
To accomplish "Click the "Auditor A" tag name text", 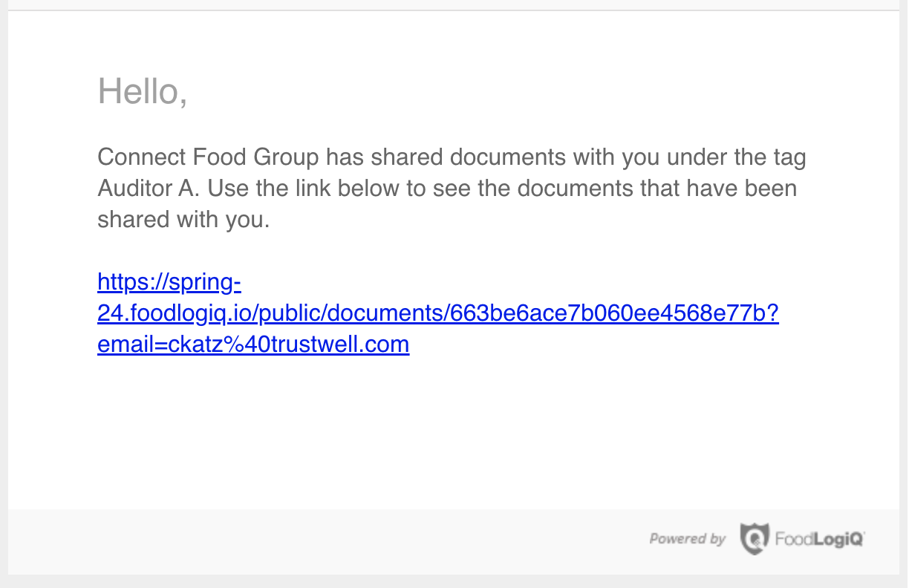I will [146, 188].
